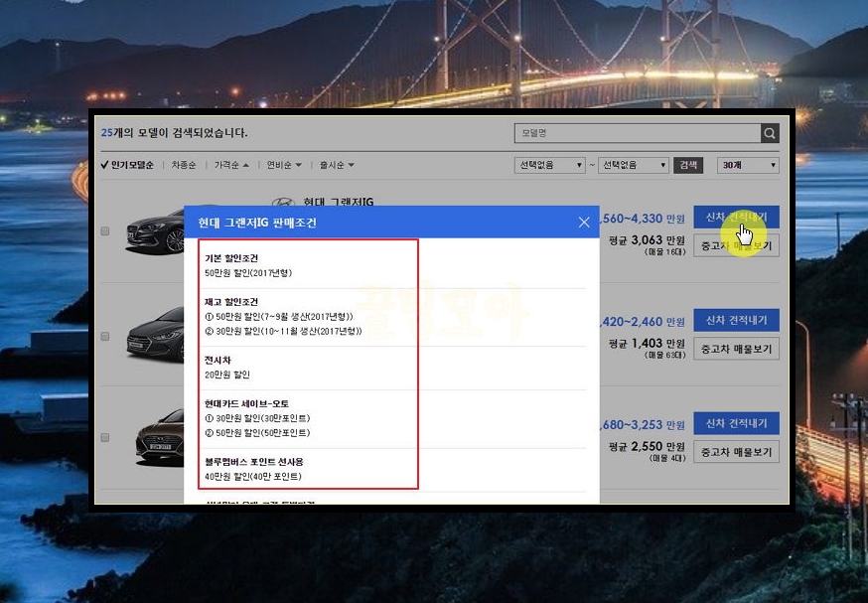Screen dimensions: 868x603
Task: Click the 40만원 할인(40만 포인트) text
Action: tap(253, 477)
